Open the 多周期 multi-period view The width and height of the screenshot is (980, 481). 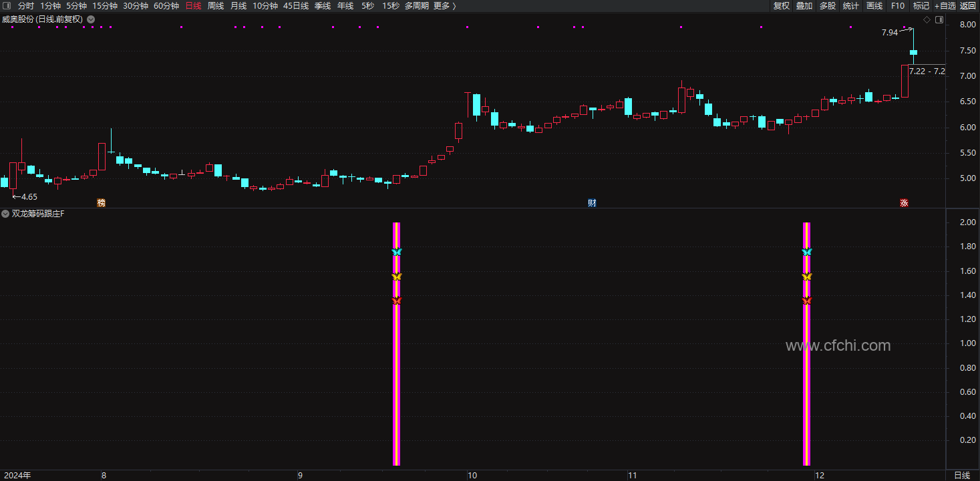(x=417, y=6)
